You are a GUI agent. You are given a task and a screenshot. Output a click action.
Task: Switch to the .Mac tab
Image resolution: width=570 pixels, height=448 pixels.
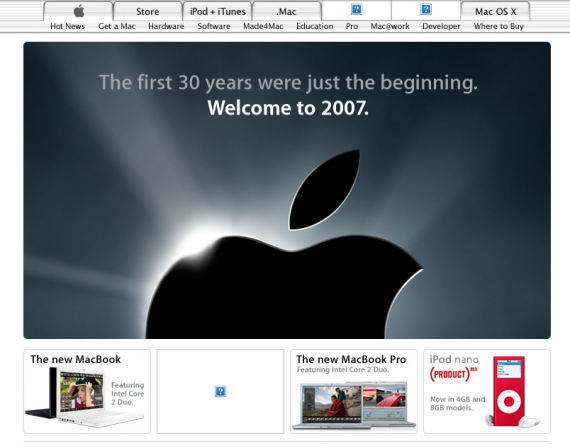click(x=287, y=11)
